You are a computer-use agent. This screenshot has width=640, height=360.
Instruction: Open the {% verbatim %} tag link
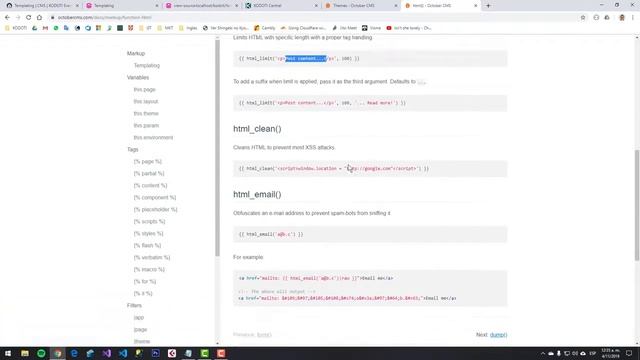click(x=151, y=258)
